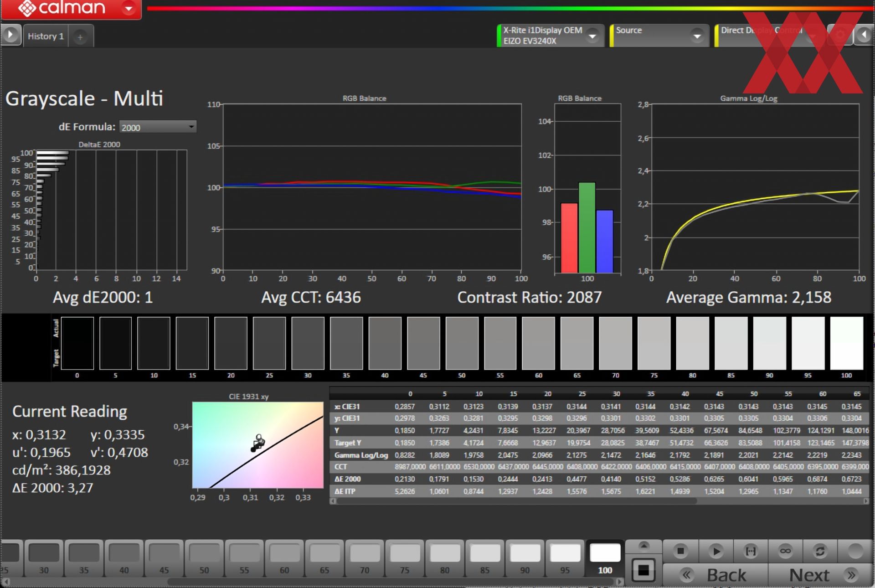Click the 'cd/m²: 386,1928' current reading
Viewport: 875px width, 588px height.
coord(62,470)
